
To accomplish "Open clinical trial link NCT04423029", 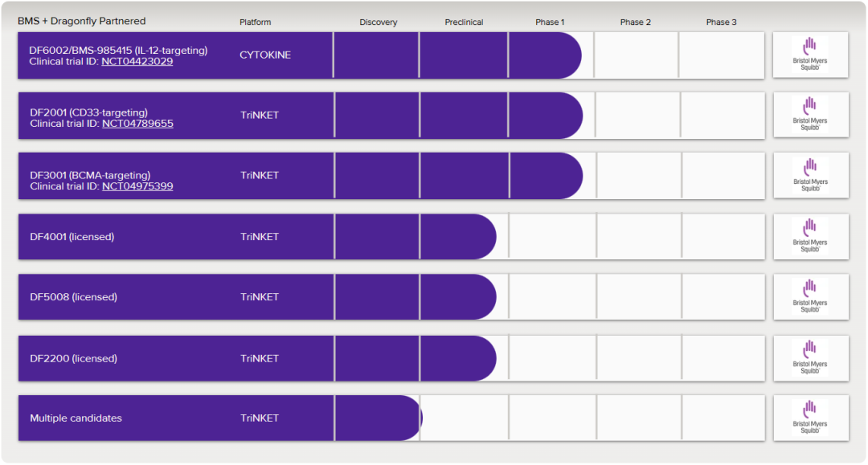I will coord(137,62).
